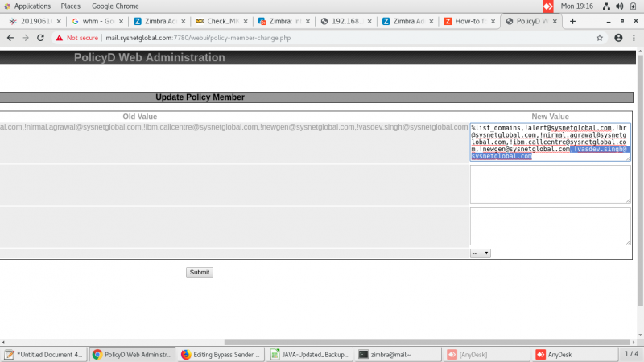Click the browser forward arrow
Viewport: 644px width, 362px height.
26,38
